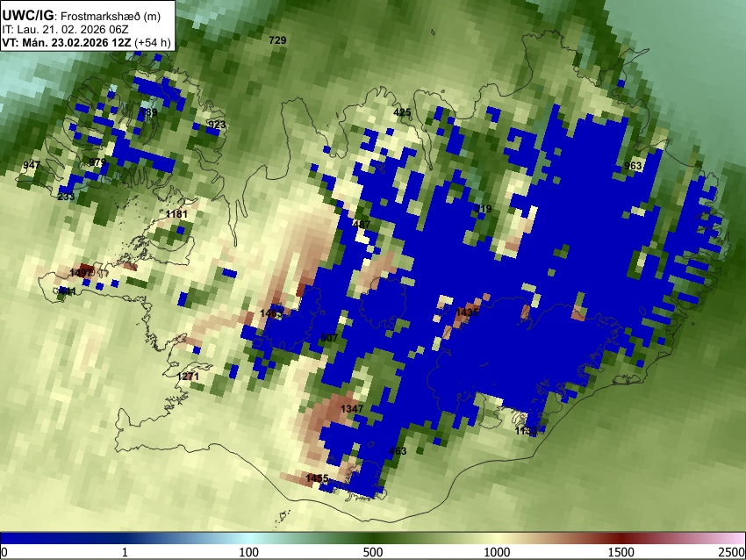Click the 979 value label
This screenshot has height=560, width=746.
[x=97, y=162]
